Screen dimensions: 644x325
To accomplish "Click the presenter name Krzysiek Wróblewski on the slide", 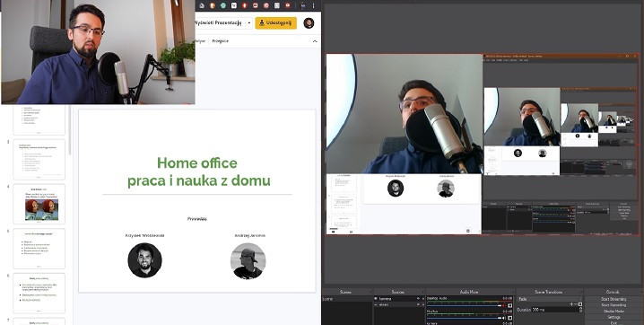I will pyautogui.click(x=144, y=236).
